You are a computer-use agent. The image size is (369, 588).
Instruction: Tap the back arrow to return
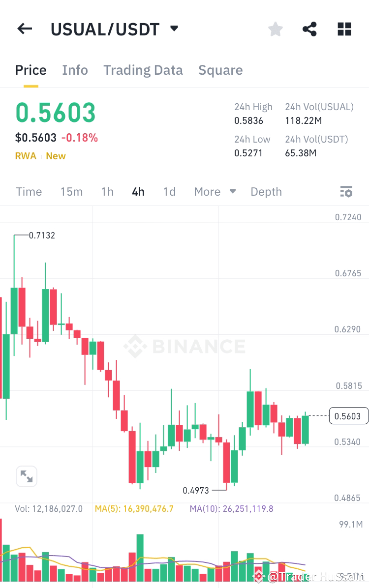tap(24, 29)
